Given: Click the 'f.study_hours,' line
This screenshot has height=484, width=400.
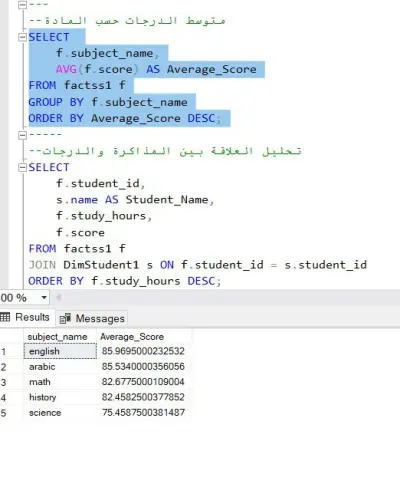Looking at the screenshot, I should tap(104, 216).
